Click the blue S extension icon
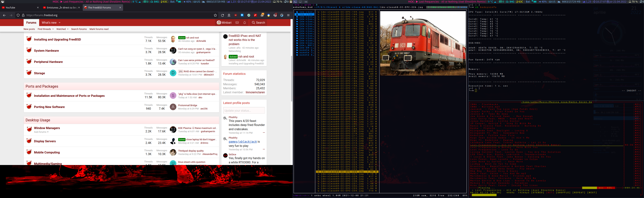Screen dimensions: 644x198 (242, 15)
